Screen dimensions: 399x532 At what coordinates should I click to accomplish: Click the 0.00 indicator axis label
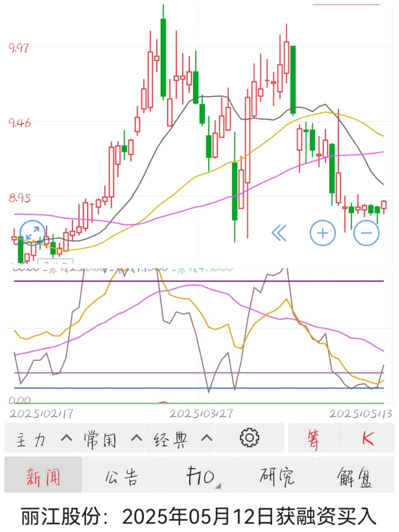(20, 400)
